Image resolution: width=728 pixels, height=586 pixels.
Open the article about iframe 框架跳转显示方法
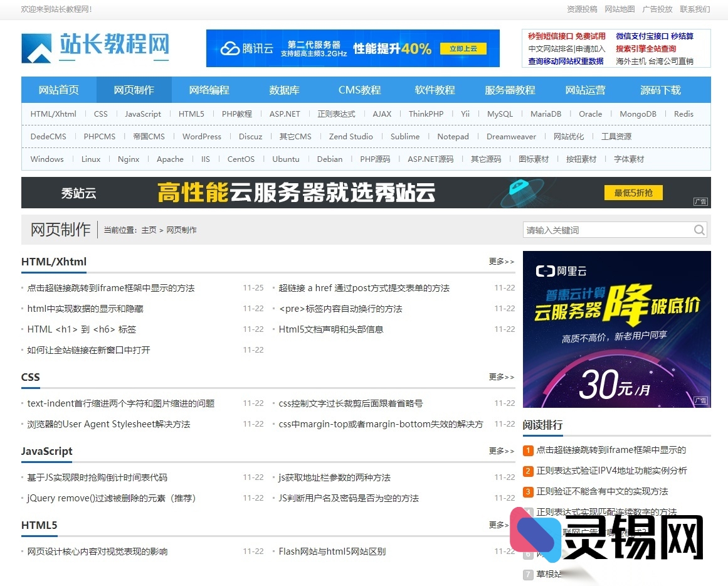tap(111, 287)
